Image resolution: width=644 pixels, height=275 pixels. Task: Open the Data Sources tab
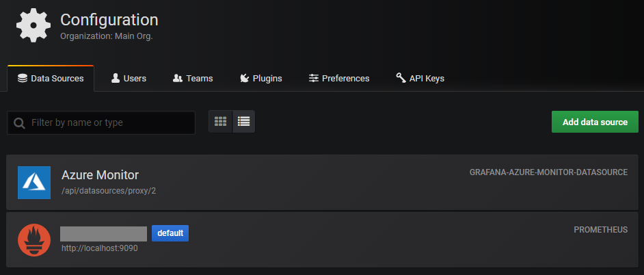tap(51, 78)
